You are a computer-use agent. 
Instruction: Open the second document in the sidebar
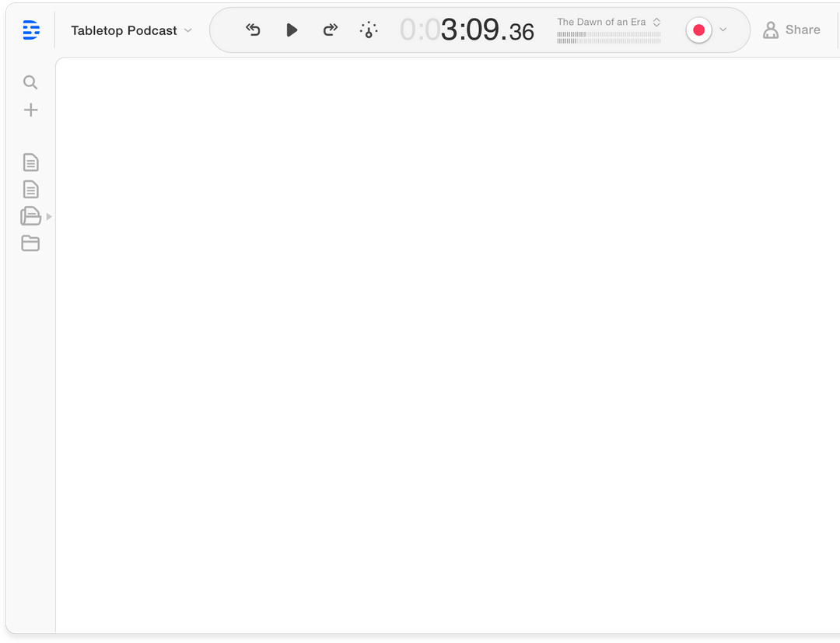(x=30, y=189)
